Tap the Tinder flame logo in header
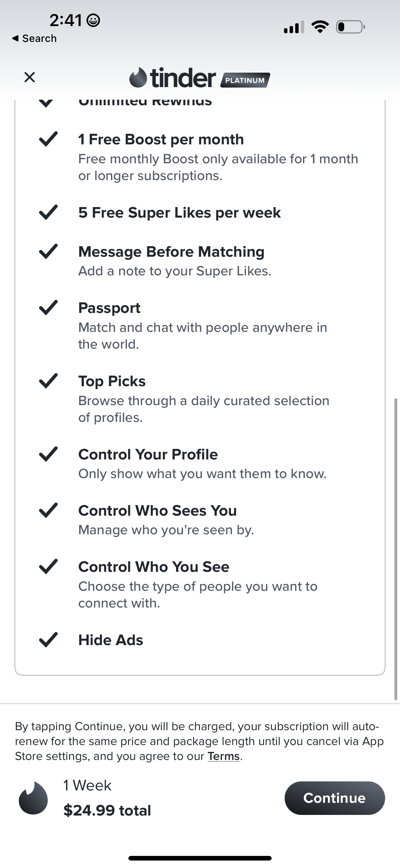 [138, 78]
